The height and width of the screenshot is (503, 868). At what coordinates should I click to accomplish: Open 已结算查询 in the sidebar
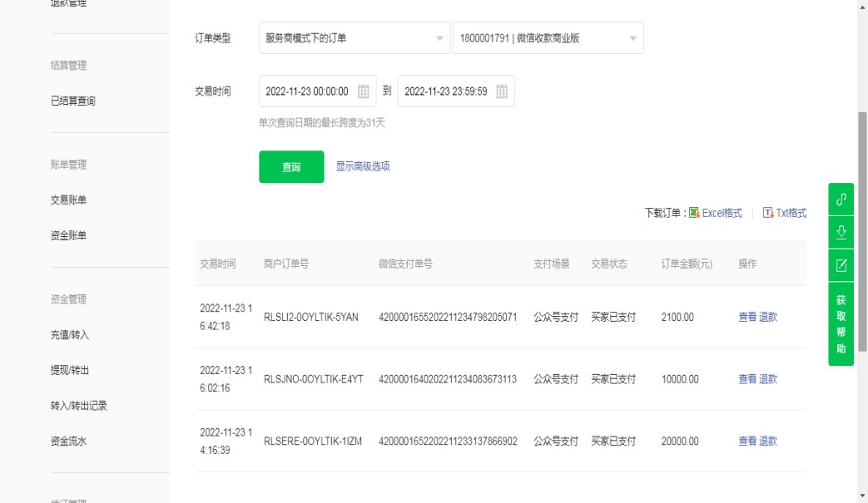pos(73,101)
